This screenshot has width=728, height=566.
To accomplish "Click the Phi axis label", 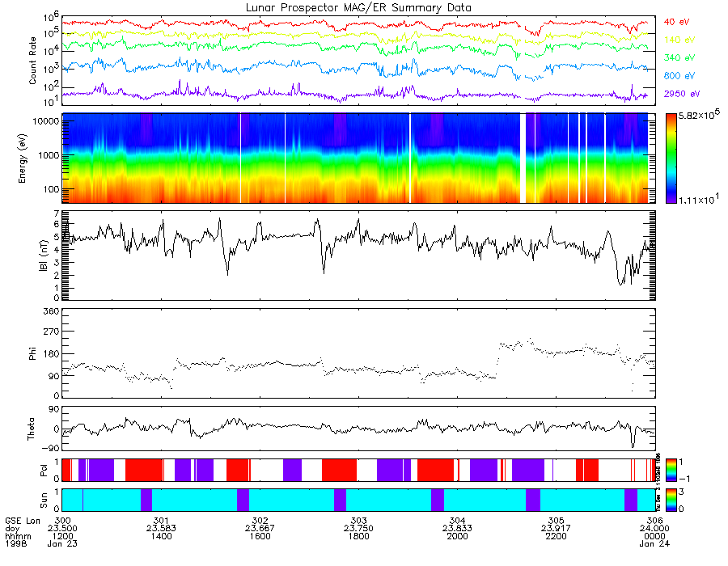I will pyautogui.click(x=32, y=353).
